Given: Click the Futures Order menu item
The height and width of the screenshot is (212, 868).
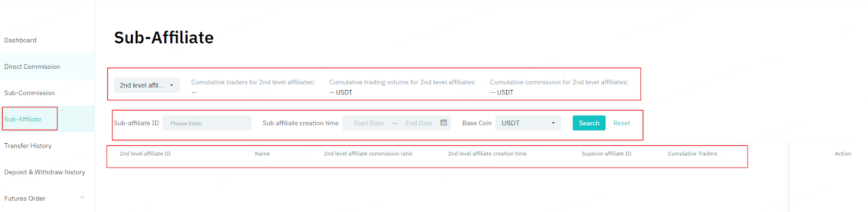Looking at the screenshot, I should tap(25, 198).
